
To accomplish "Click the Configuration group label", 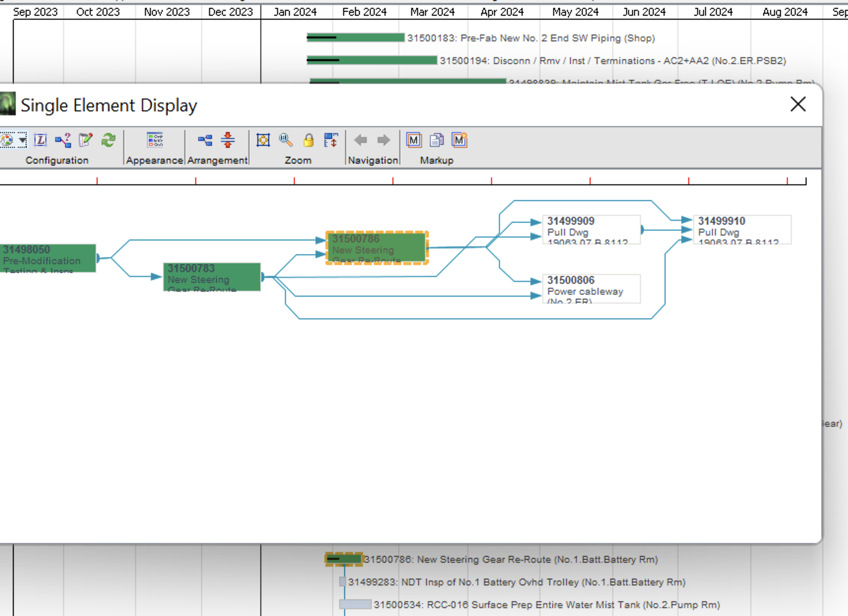I will click(57, 160).
